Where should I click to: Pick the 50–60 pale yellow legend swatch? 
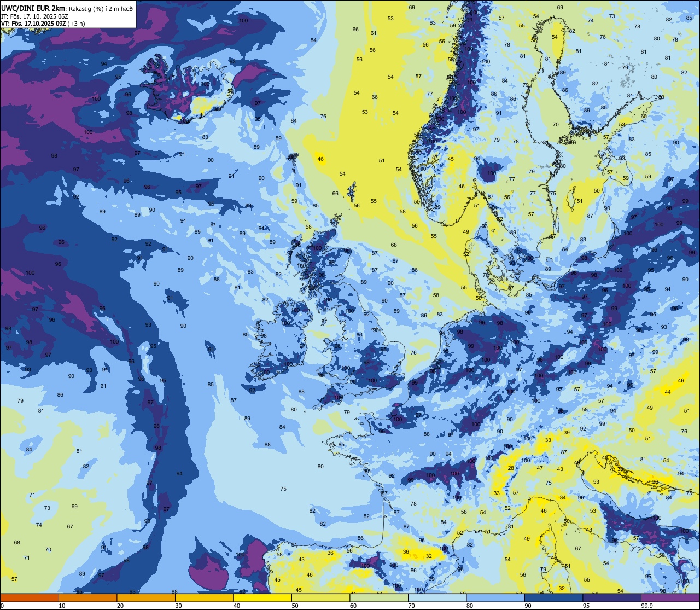[x=320, y=597]
